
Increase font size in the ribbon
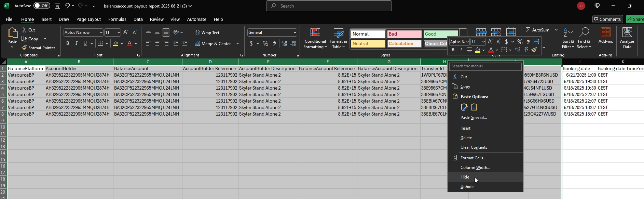coord(126,32)
